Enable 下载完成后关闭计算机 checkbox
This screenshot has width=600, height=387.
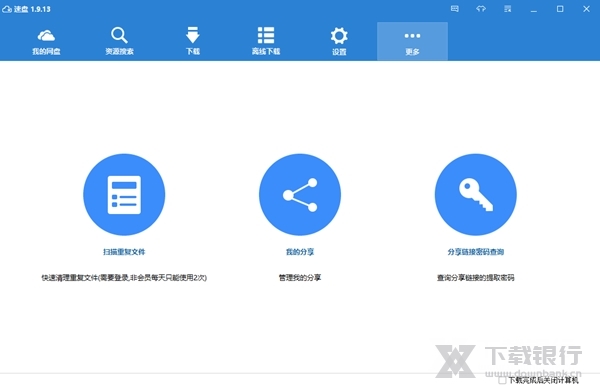(x=502, y=380)
